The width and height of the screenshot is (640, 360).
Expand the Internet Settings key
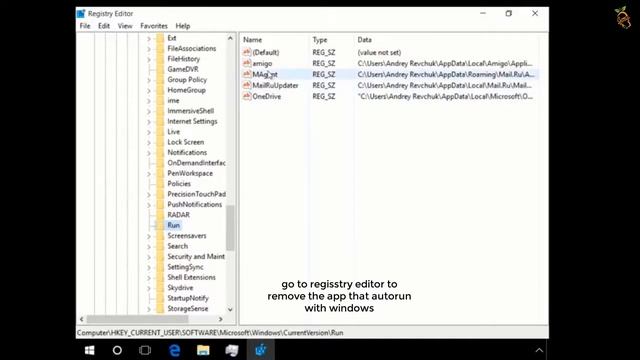149,122
